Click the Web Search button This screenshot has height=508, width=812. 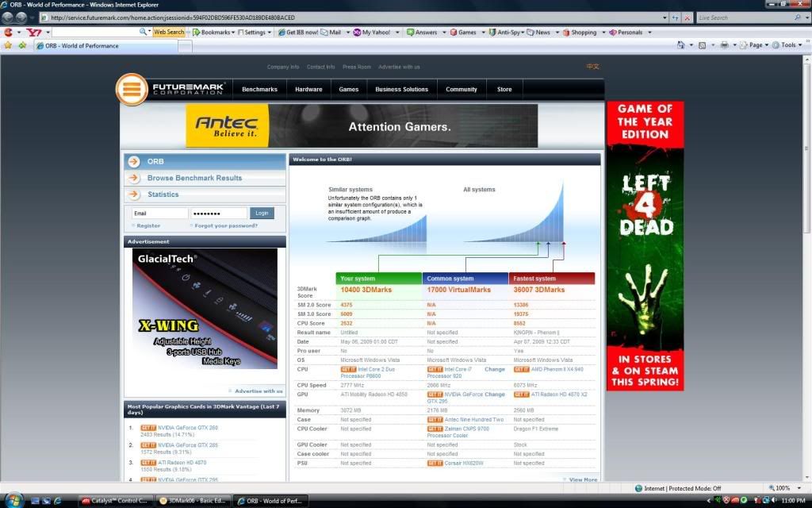(x=169, y=32)
